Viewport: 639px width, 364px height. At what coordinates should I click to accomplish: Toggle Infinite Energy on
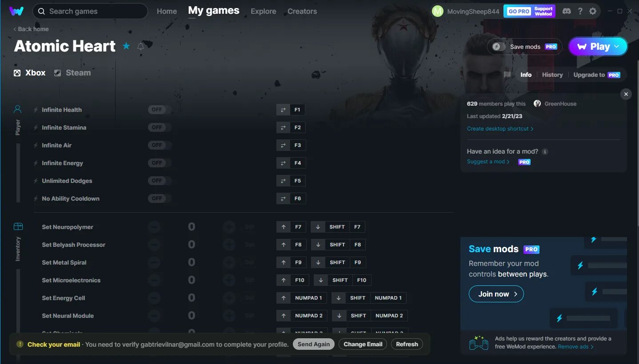[160, 163]
